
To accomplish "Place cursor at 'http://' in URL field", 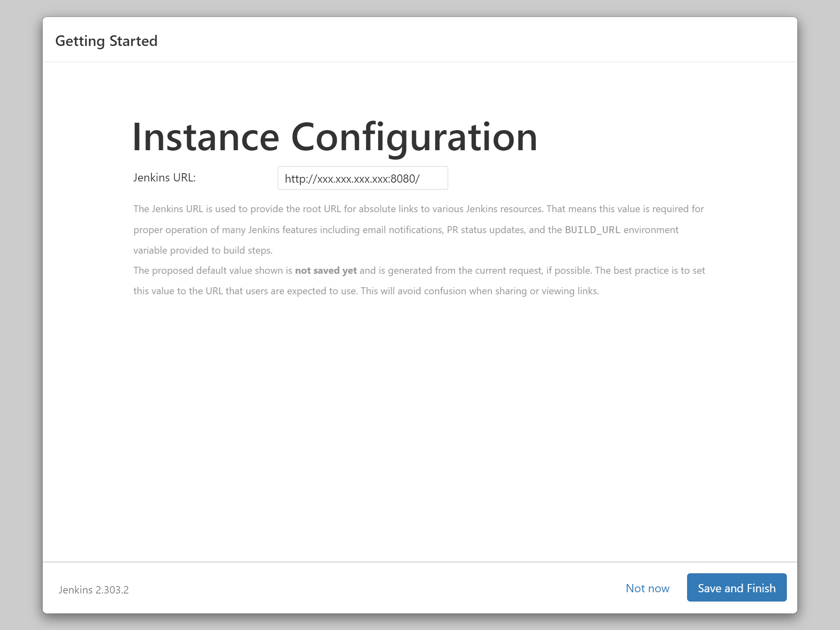I will point(300,179).
